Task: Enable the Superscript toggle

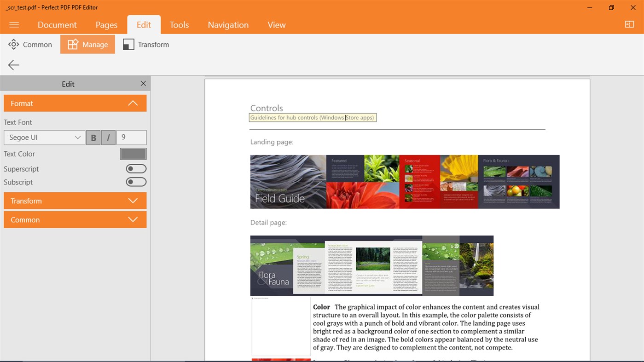Action: (x=136, y=168)
